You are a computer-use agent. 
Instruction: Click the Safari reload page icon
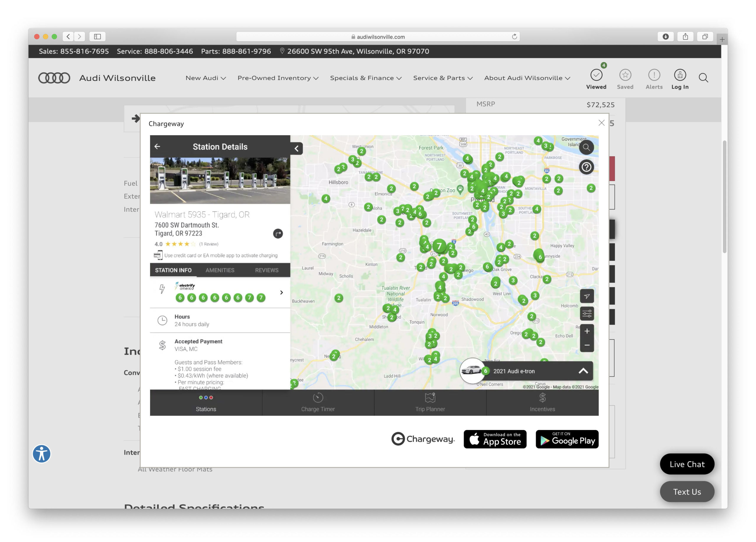514,37
